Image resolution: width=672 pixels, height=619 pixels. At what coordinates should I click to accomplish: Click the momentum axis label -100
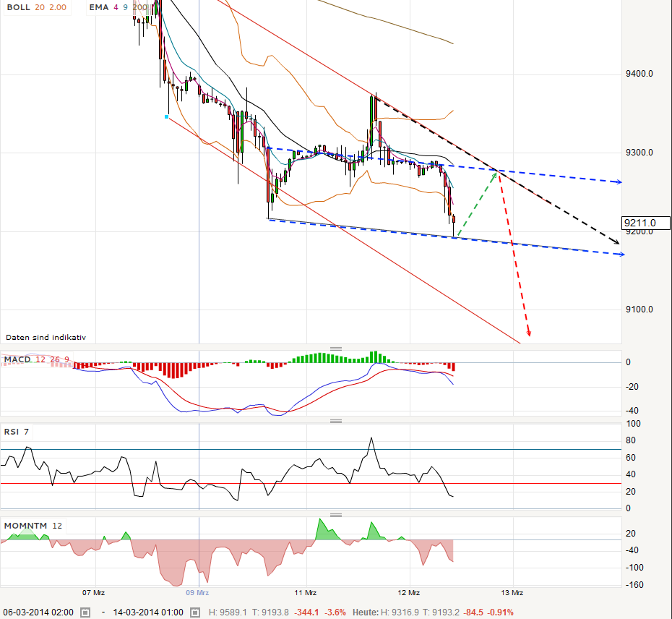[x=634, y=568]
